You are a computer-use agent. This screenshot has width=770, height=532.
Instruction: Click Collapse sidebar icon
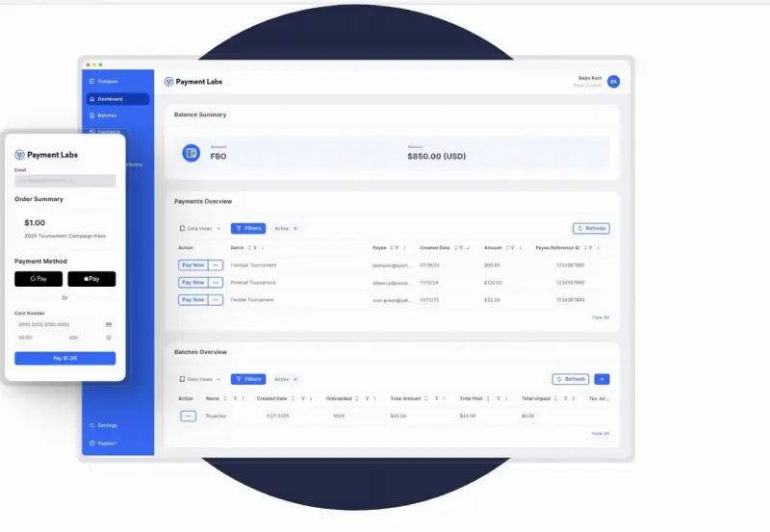[x=91, y=81]
